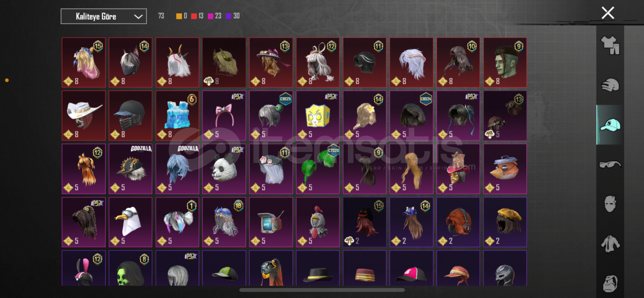Viewport: 644px width, 298px height.
Task: Select the helmet category icon
Action: (610, 85)
